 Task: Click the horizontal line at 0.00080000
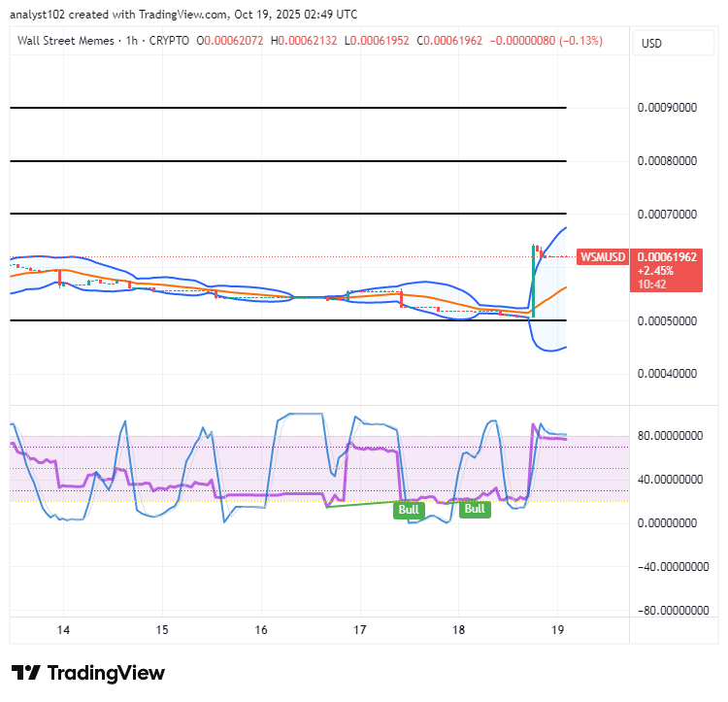click(x=288, y=161)
